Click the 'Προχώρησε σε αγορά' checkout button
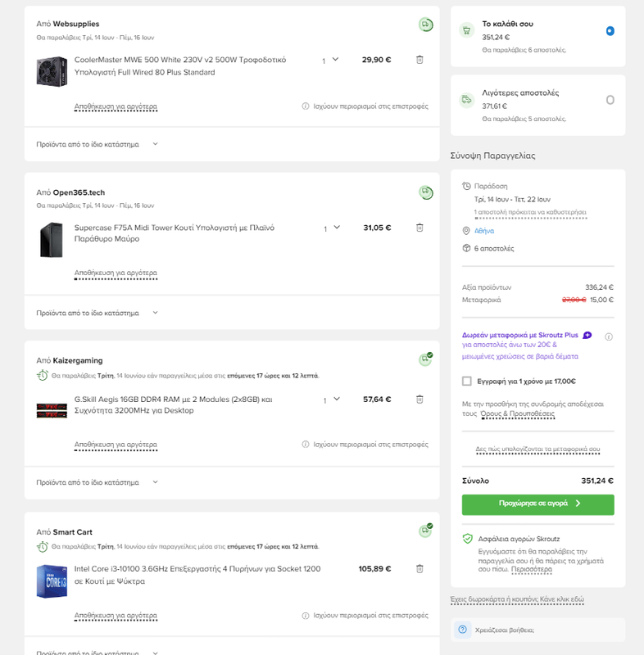644x655 pixels. pyautogui.click(x=537, y=504)
